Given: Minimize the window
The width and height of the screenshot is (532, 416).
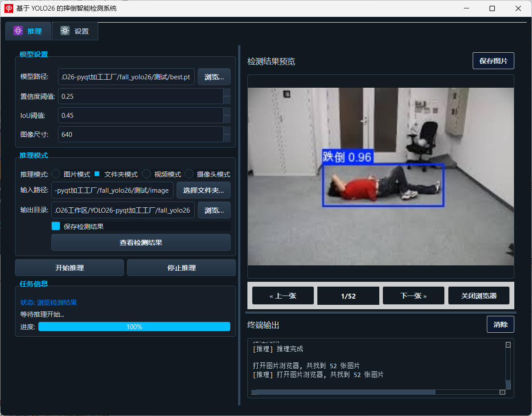Looking at the screenshot, I should [466, 8].
